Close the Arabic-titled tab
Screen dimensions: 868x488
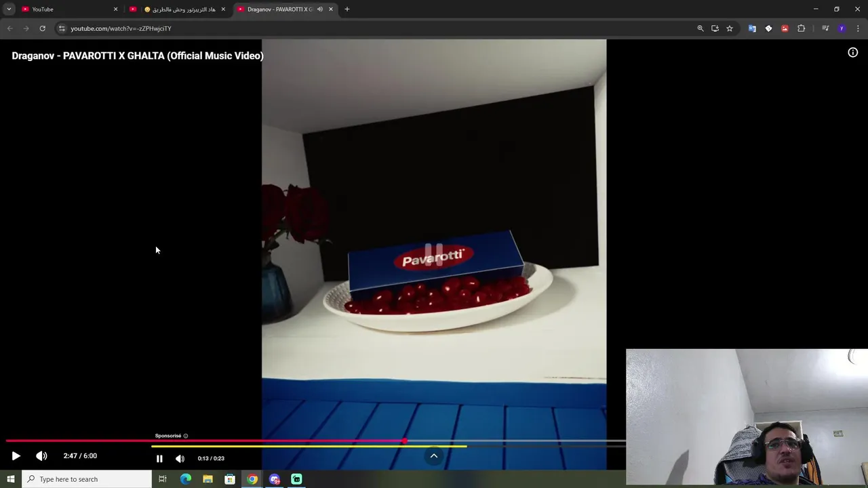tap(223, 9)
